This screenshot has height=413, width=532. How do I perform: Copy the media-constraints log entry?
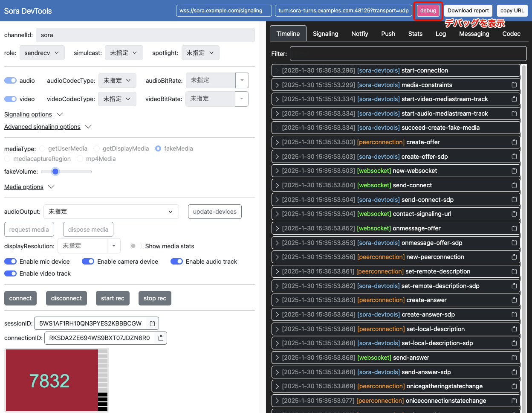514,84
